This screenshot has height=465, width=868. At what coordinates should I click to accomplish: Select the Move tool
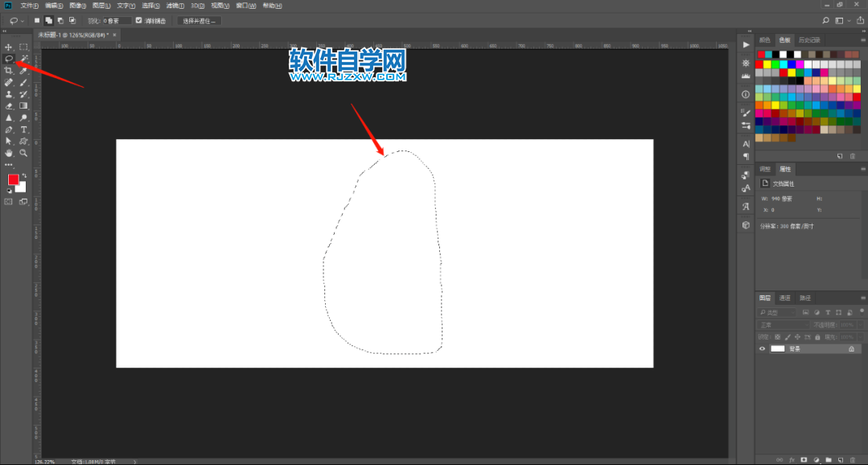pyautogui.click(x=8, y=47)
